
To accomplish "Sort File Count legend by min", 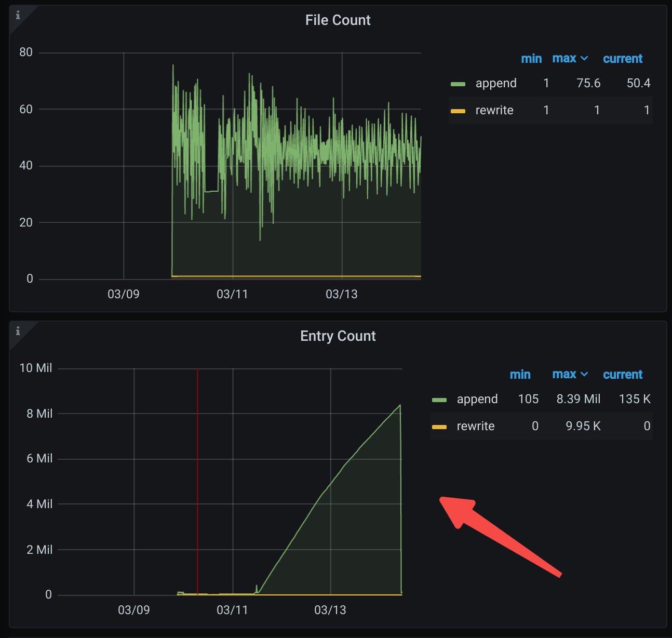I will [531, 59].
